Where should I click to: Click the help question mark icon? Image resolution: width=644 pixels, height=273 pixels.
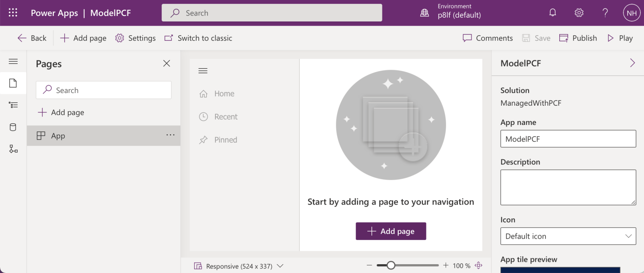click(605, 13)
